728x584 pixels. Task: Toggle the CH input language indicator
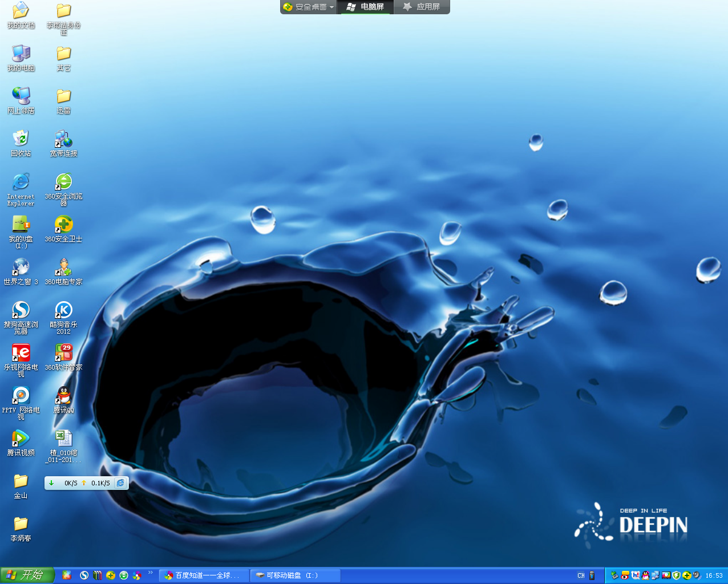581,575
